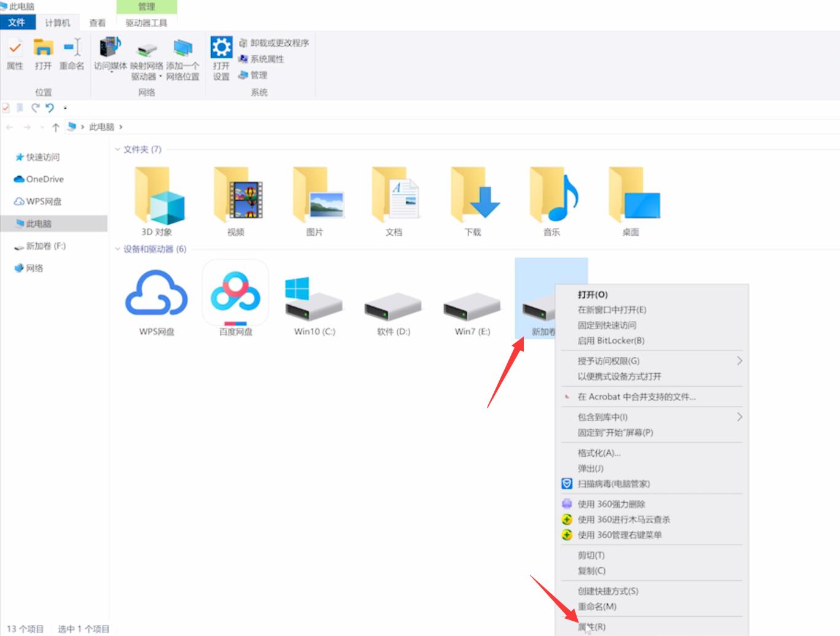Switch to the 驱动器工具 tab
This screenshot has height=636, width=840.
[147, 23]
